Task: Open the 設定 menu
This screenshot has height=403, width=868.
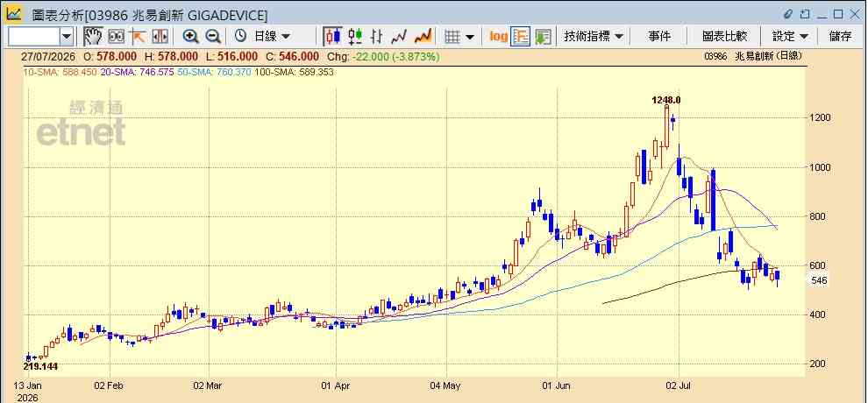Action: [x=791, y=37]
